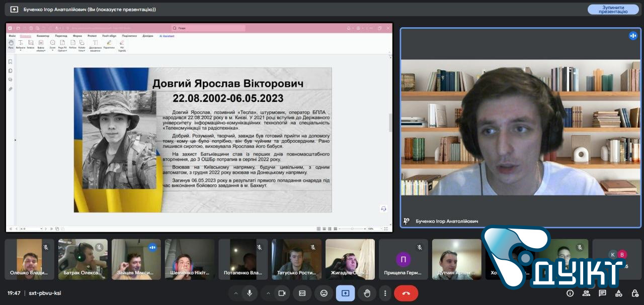Select the Snapshot tool in the PDF ribbon

coord(31,45)
